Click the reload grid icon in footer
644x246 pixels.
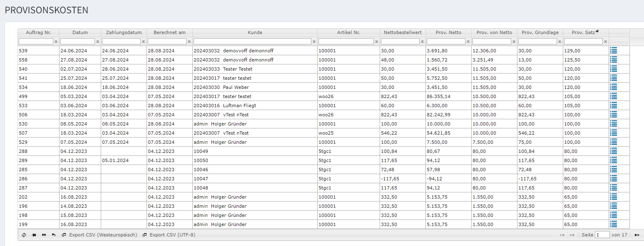tap(24, 235)
